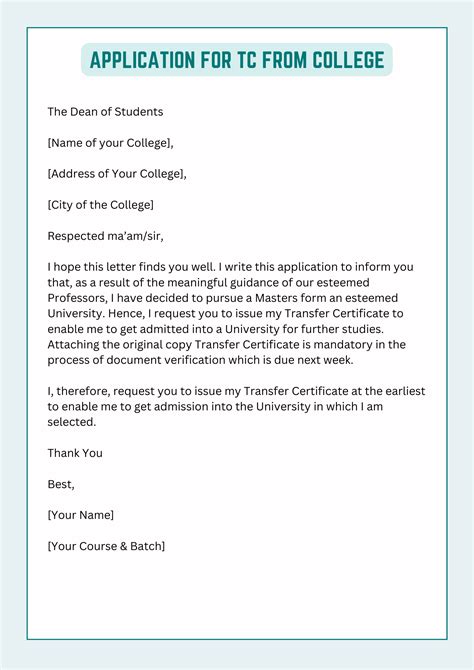Click 'APPLICATION' in the title heading
This screenshot has width=474, height=670.
pyautogui.click(x=142, y=60)
